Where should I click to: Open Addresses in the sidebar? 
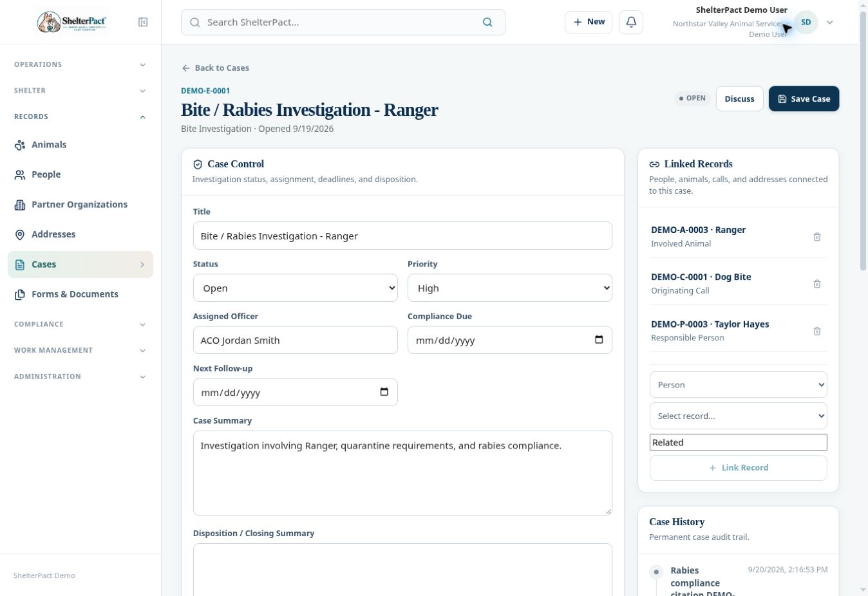click(x=80, y=234)
